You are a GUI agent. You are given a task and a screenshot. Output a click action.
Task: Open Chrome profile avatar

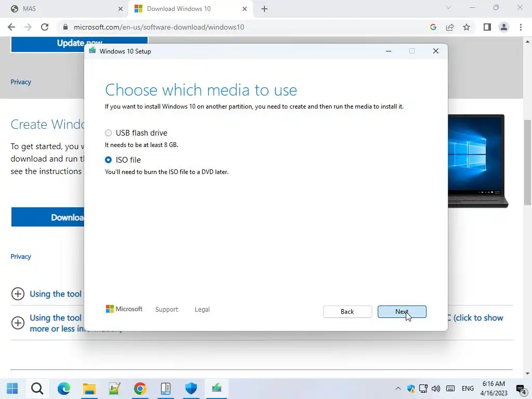504,27
